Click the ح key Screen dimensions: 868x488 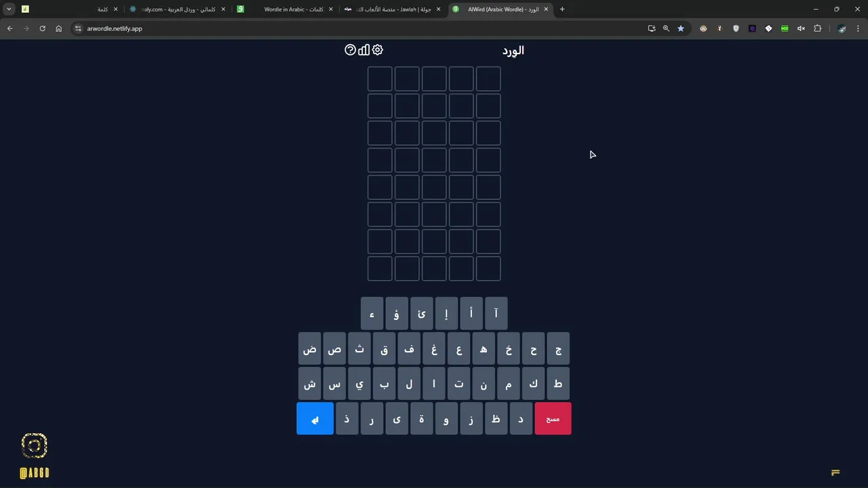[533, 349]
